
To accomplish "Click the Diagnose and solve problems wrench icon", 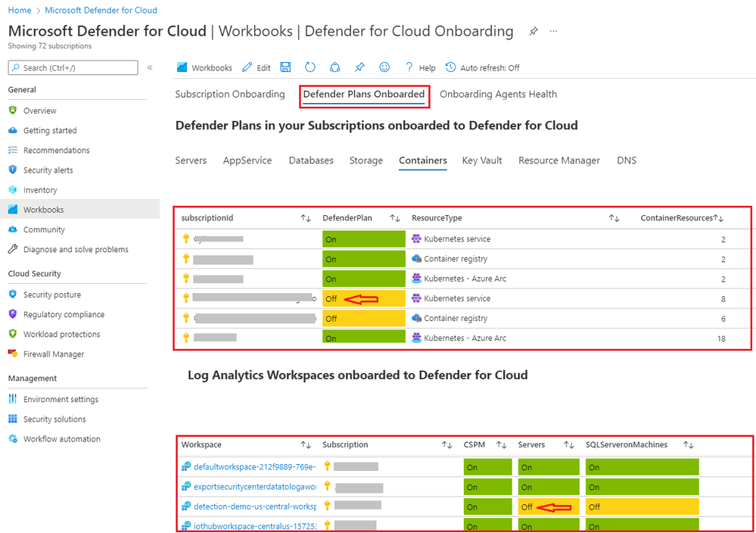I will [13, 249].
